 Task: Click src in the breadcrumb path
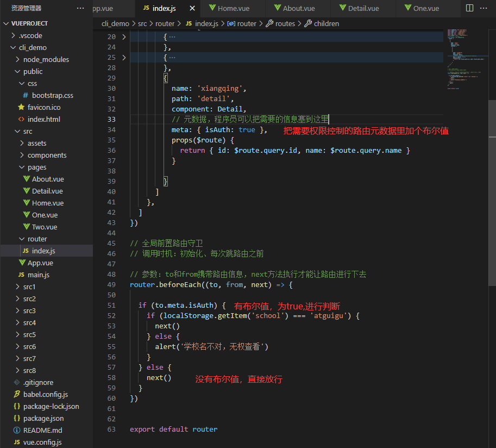pyautogui.click(x=142, y=24)
